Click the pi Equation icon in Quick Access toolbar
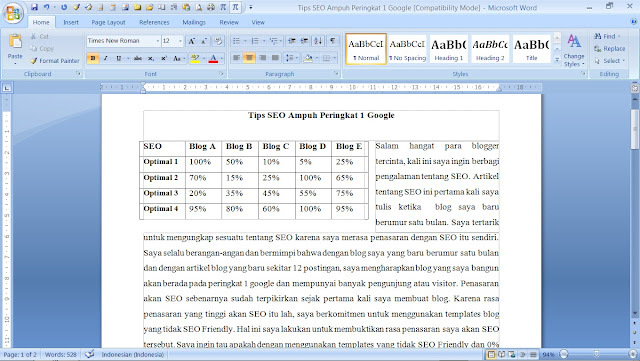Image resolution: width=640 pixels, height=361 pixels. [x=235, y=7]
